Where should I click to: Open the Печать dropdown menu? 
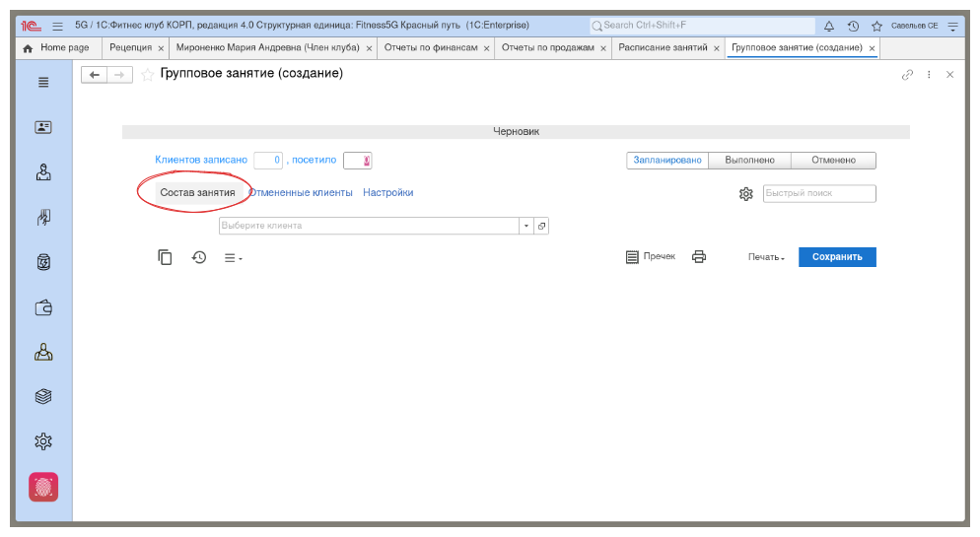pyautogui.click(x=766, y=257)
